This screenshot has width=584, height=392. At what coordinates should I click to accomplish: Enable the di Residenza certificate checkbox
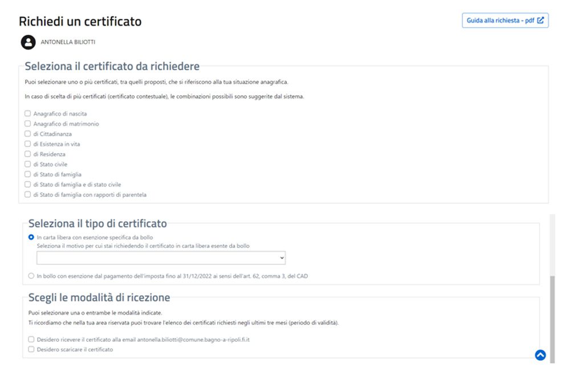27,154
